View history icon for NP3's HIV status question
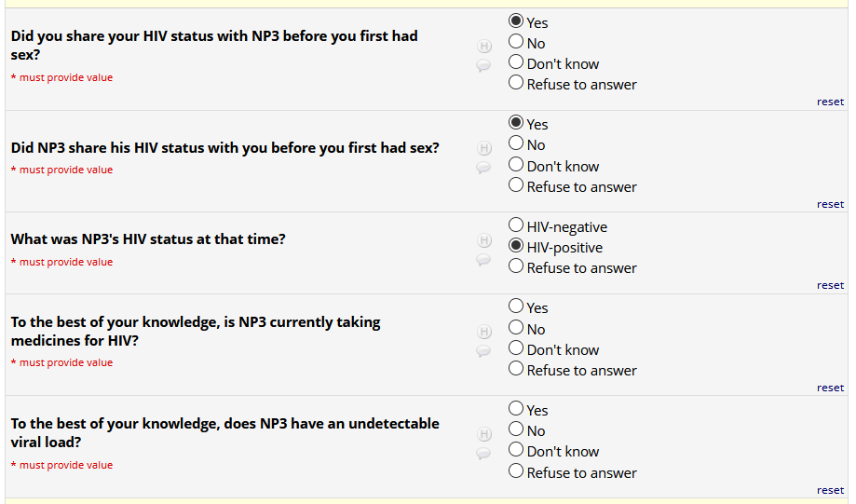 [x=483, y=240]
